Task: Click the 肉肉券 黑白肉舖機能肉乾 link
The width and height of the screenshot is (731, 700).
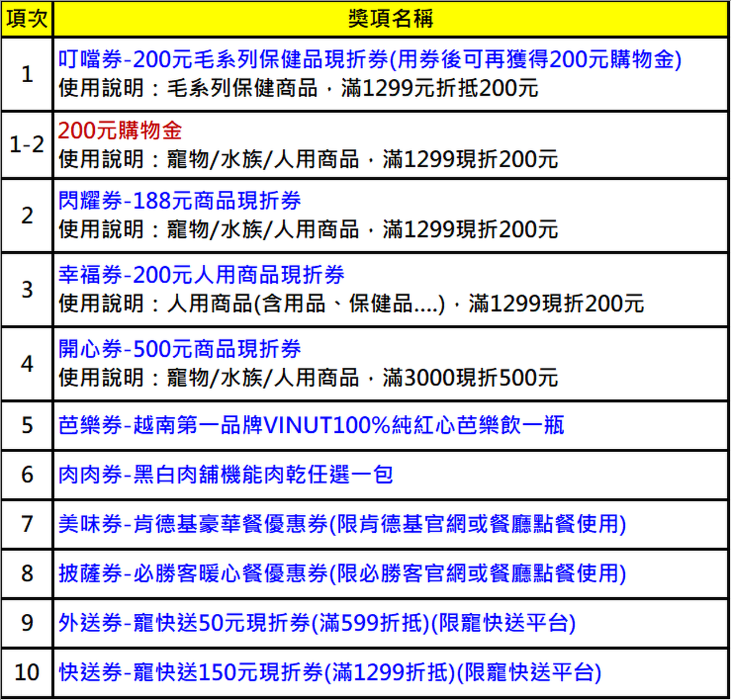Action: 226,475
